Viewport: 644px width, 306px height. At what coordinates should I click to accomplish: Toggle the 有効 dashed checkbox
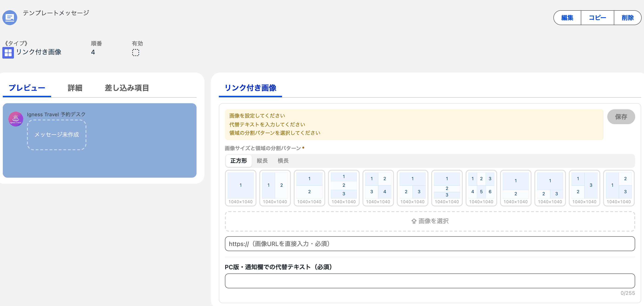tap(135, 53)
